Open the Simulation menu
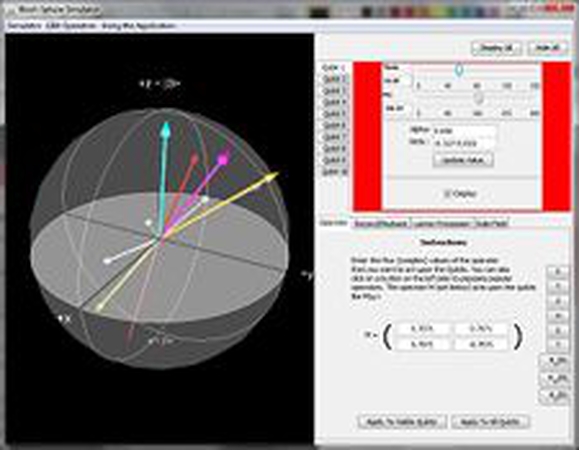The image size is (579, 450). click(x=24, y=26)
